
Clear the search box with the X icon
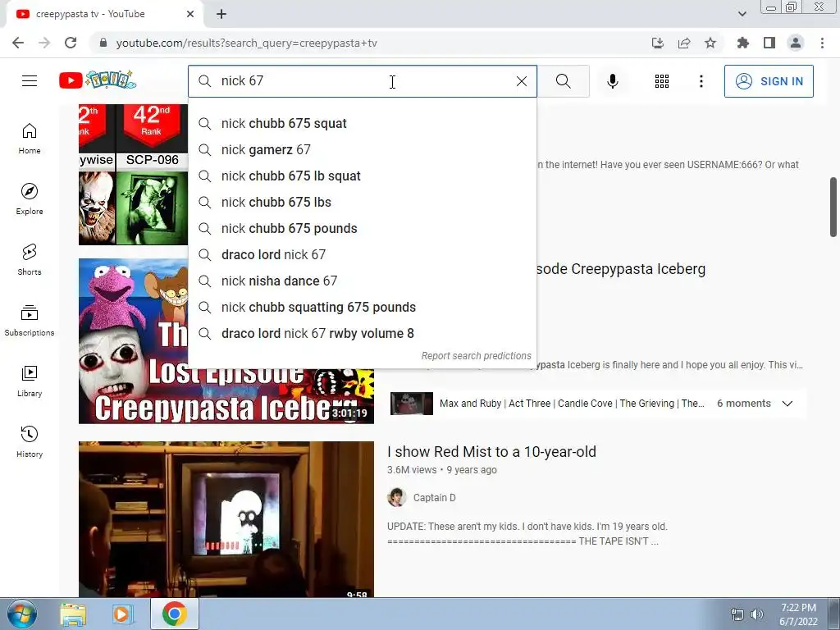(521, 81)
